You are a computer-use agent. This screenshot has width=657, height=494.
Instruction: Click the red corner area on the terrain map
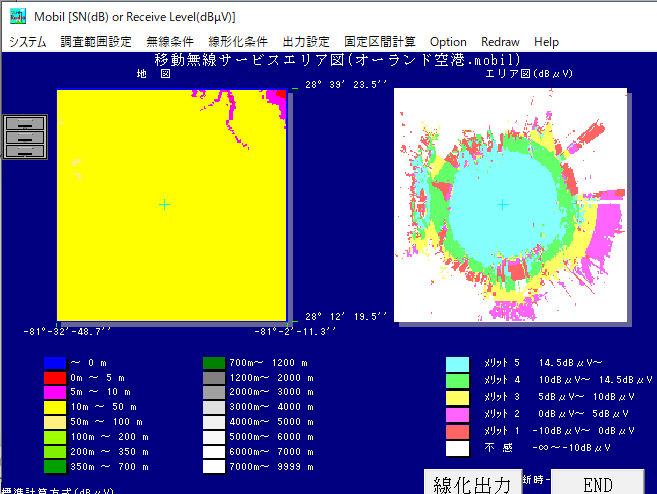pos(282,94)
